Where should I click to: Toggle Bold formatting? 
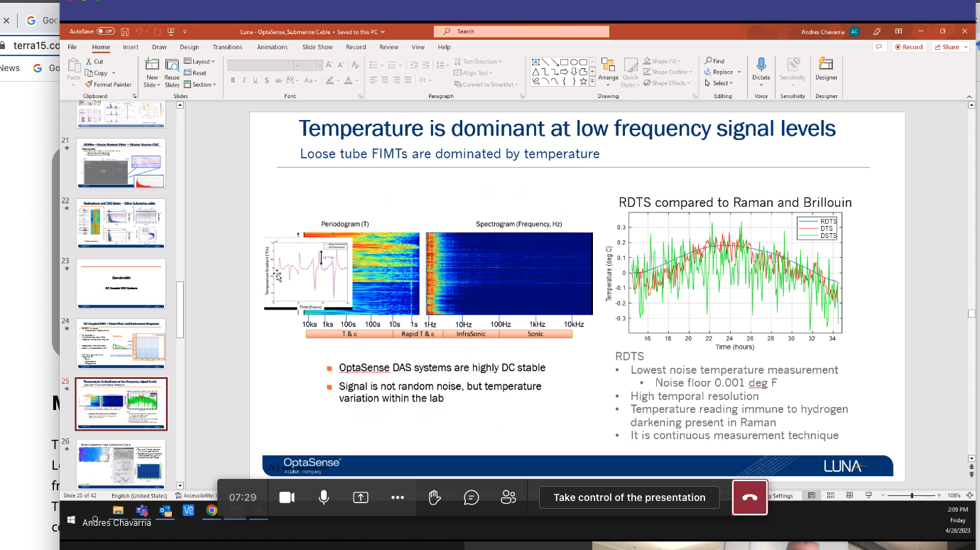[233, 80]
